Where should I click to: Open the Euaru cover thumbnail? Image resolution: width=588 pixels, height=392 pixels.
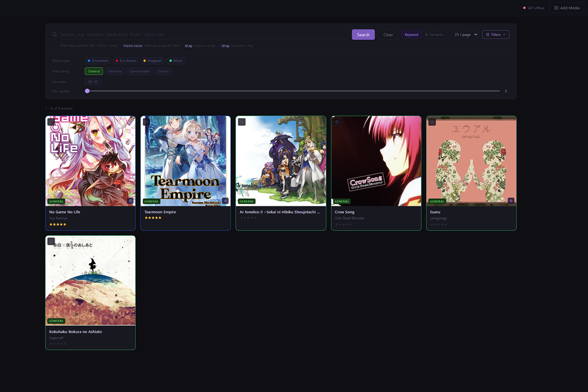[x=471, y=161]
